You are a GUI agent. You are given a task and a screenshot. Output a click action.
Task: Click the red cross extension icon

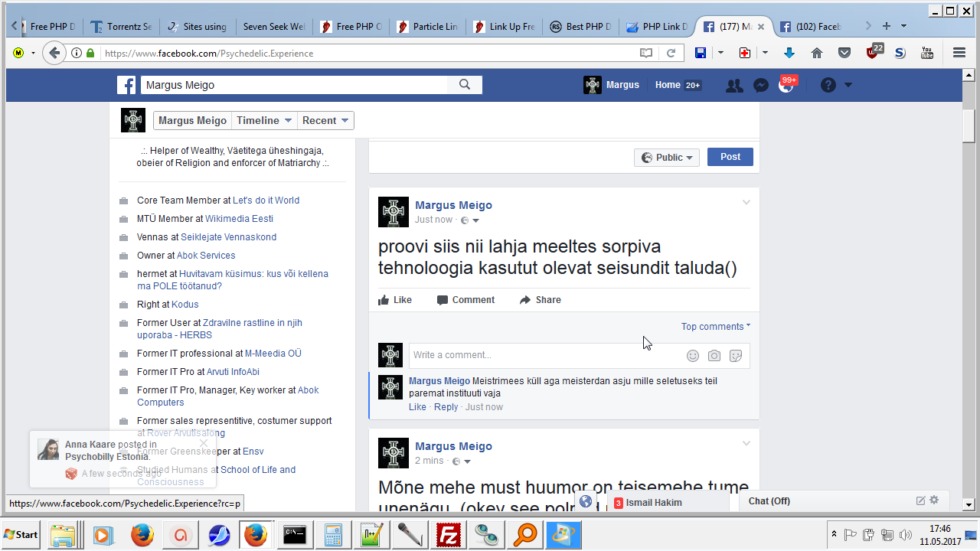coord(744,53)
